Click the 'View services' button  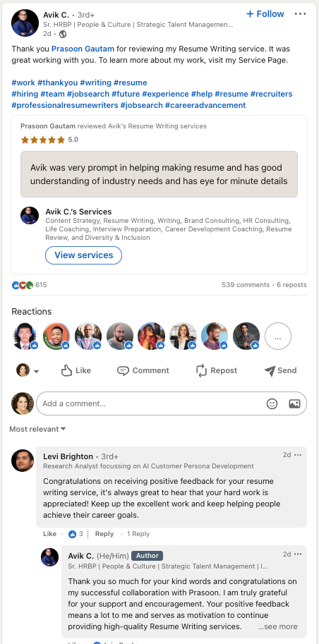click(83, 255)
